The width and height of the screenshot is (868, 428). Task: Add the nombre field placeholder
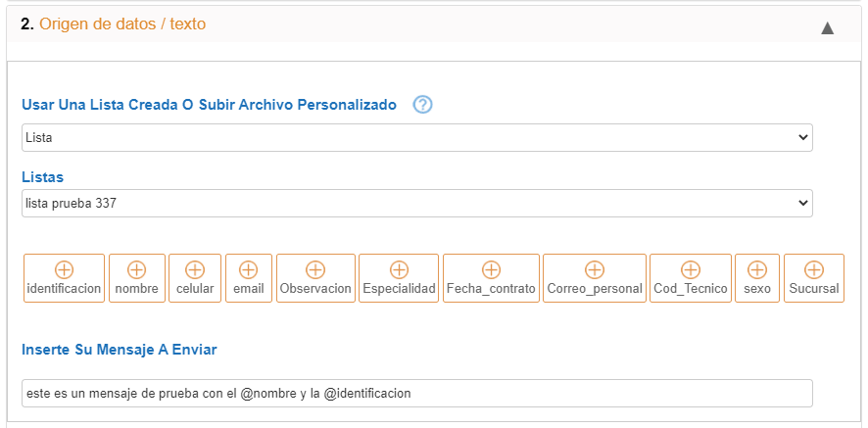(x=137, y=278)
